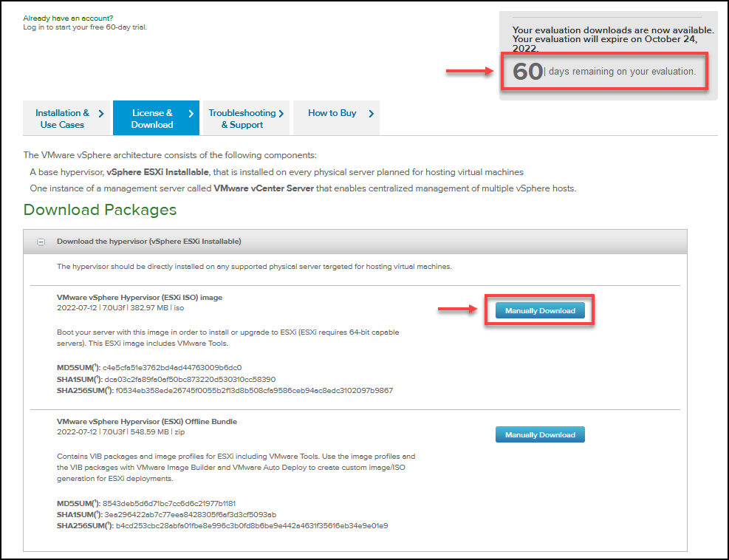The height and width of the screenshot is (560, 729).
Task: Select the Offline Bundle SHA1SUM value 3ea296422a...
Action: tap(191, 515)
